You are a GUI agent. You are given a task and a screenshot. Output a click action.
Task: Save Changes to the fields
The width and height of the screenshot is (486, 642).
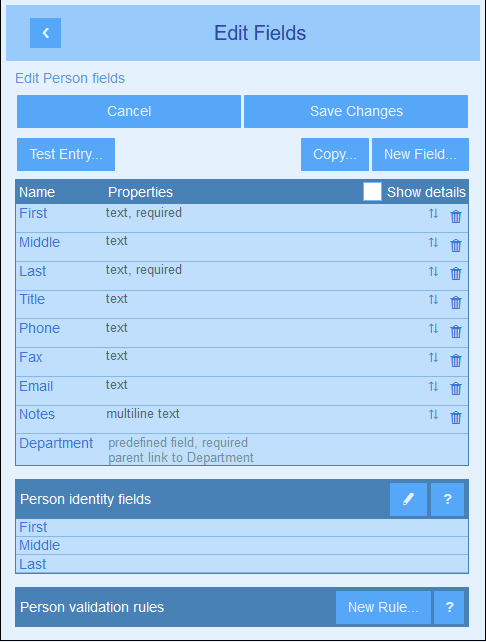point(356,111)
